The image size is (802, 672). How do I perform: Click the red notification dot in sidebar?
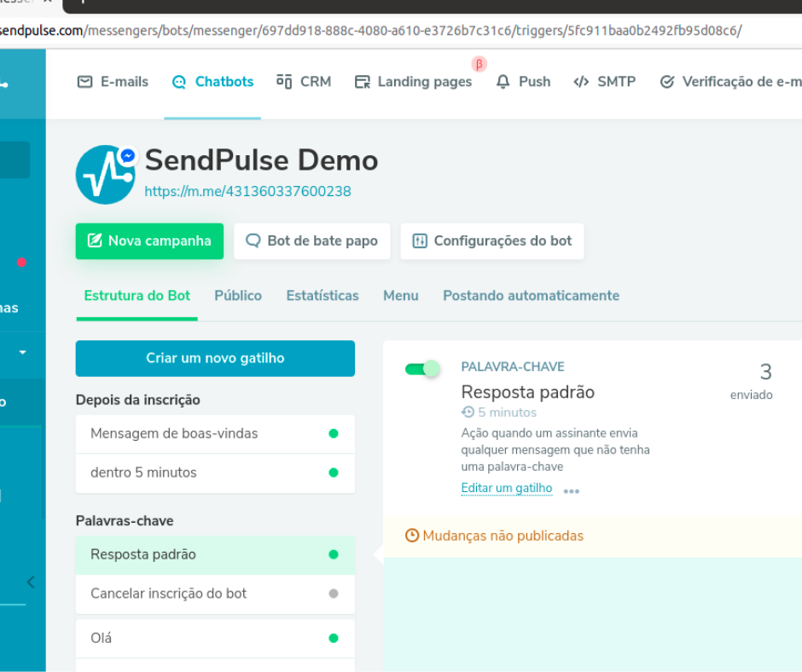click(21, 263)
